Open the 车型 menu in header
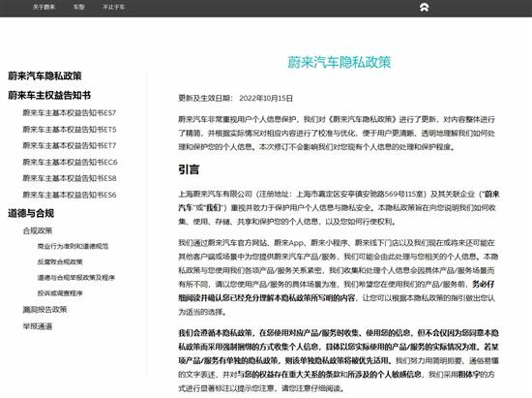The width and height of the screenshot is (532, 398). coord(78,7)
